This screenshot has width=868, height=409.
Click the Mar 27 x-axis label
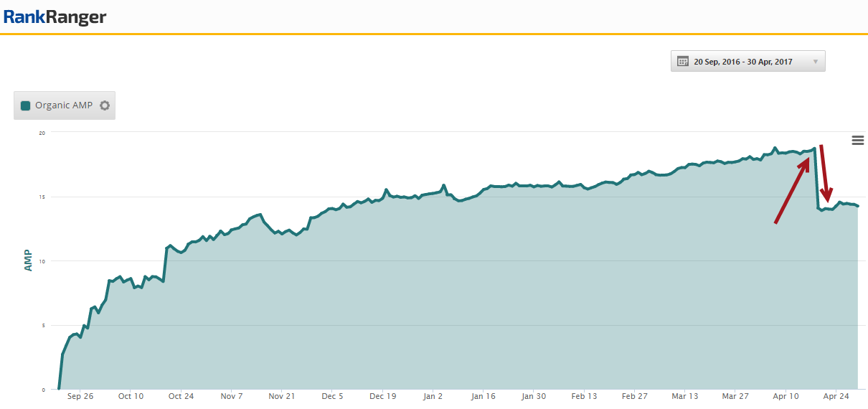(x=735, y=396)
